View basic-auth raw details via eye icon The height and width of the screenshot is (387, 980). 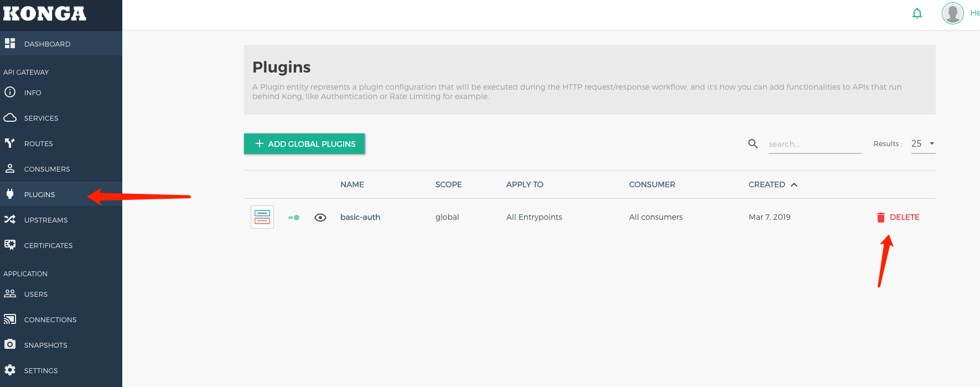320,218
